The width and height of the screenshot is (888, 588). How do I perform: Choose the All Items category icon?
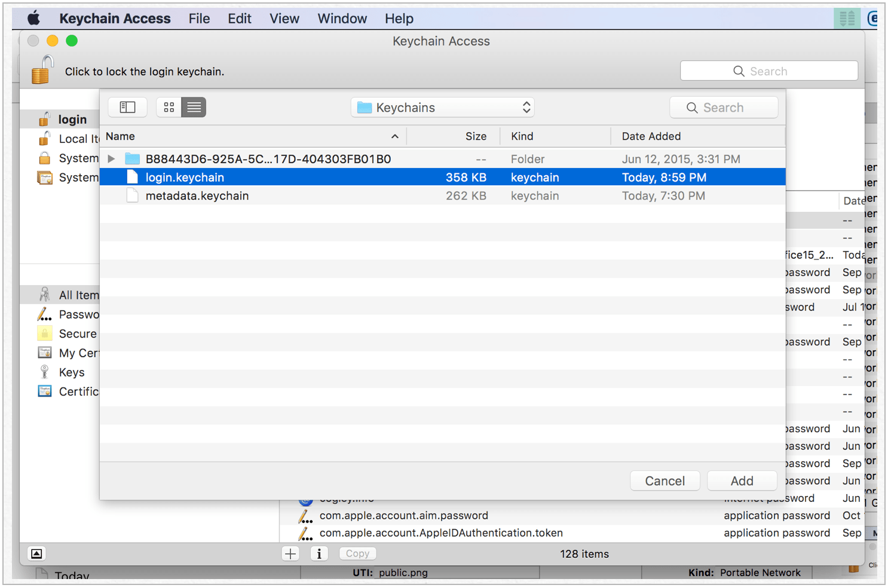[44, 295]
